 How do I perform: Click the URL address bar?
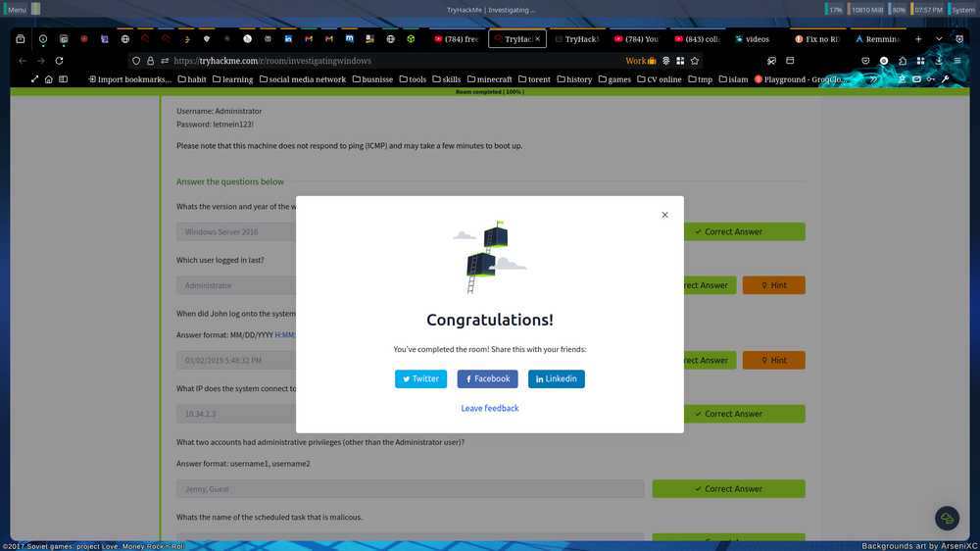[392, 61]
